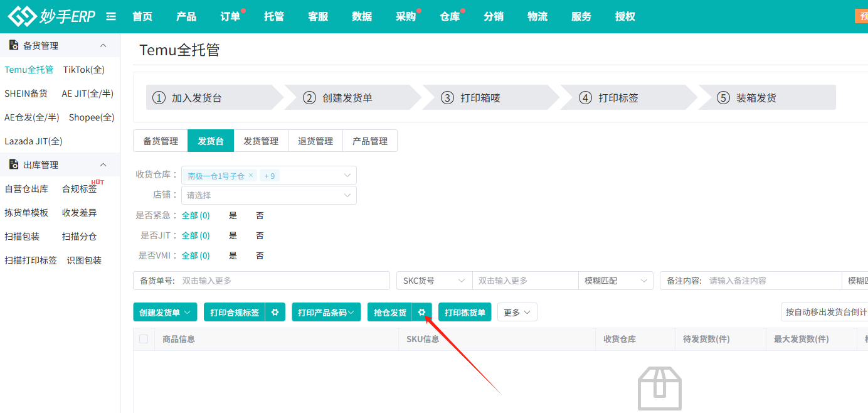Open 托管 in top navigation

point(274,16)
